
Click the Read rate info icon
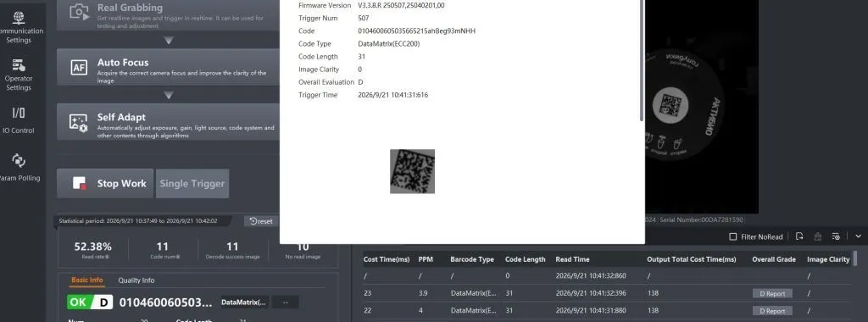coord(108,257)
